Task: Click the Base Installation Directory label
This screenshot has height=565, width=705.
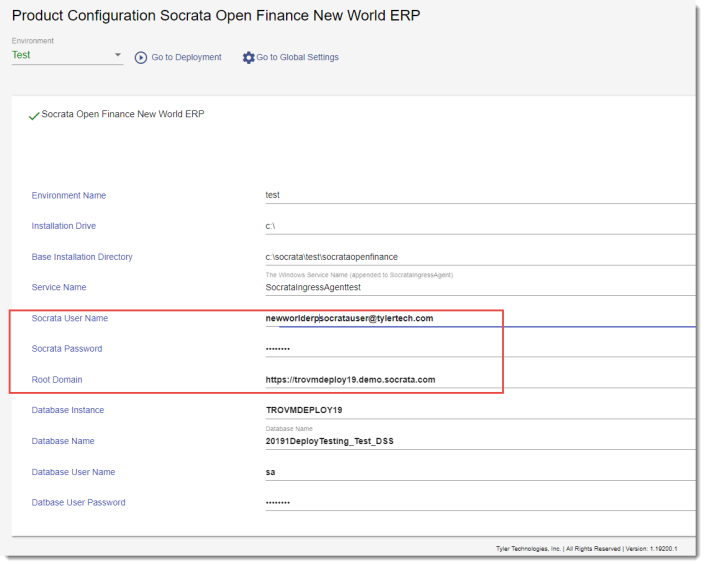Action: (x=82, y=257)
